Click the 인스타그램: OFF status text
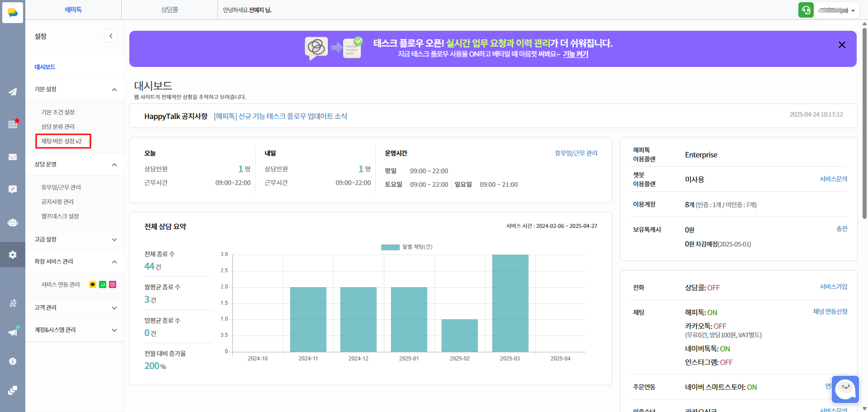The image size is (868, 412). (x=709, y=362)
